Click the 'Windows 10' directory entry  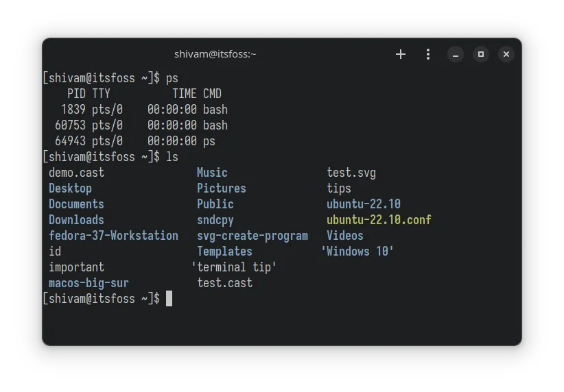coord(357,252)
